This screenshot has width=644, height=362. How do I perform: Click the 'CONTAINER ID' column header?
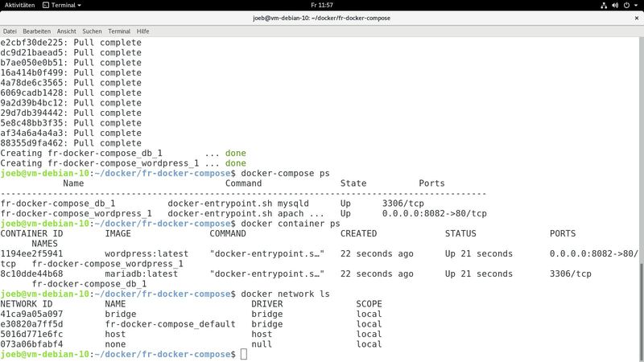click(x=31, y=233)
